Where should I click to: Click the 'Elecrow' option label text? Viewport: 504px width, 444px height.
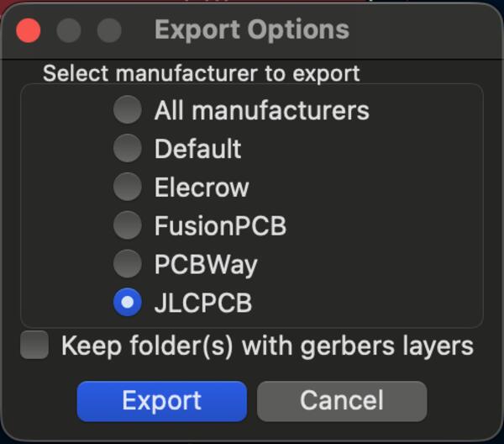click(x=202, y=187)
